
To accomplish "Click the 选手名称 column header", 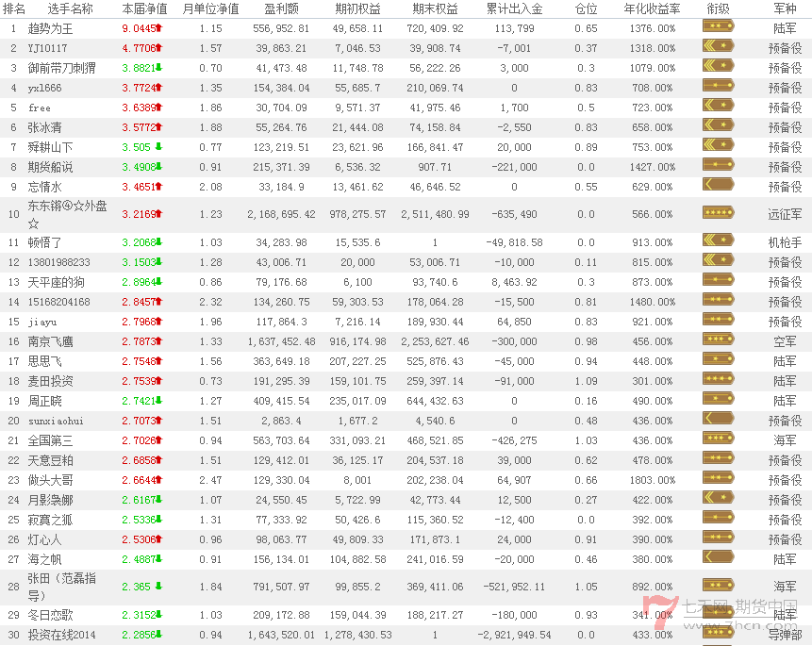I will (x=70, y=8).
